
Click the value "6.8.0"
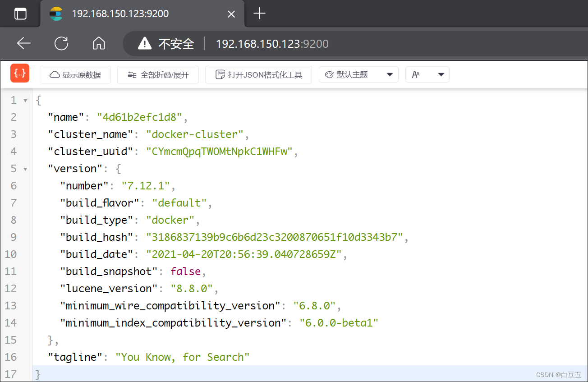tap(314, 306)
